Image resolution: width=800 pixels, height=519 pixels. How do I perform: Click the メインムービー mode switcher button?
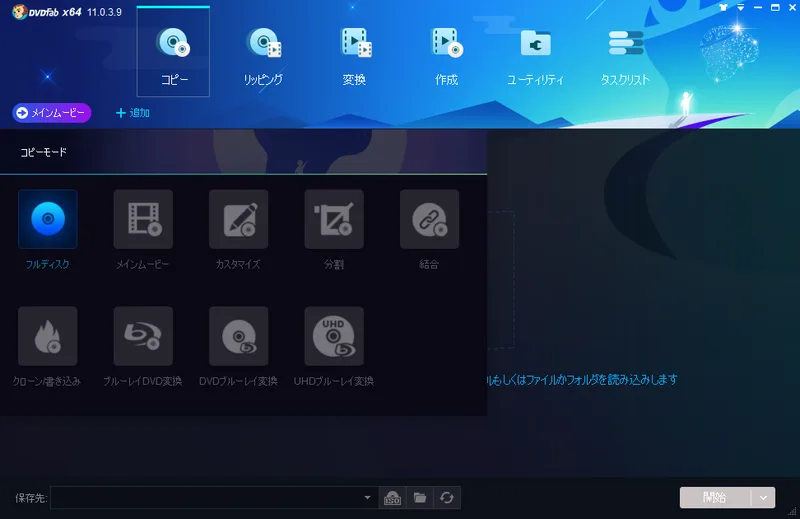click(x=52, y=113)
